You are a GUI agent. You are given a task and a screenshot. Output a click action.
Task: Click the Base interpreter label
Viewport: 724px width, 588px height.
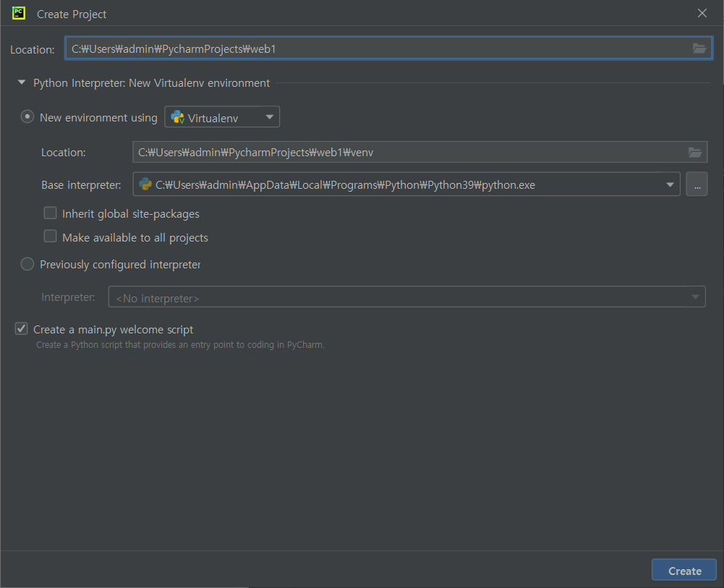click(x=81, y=185)
